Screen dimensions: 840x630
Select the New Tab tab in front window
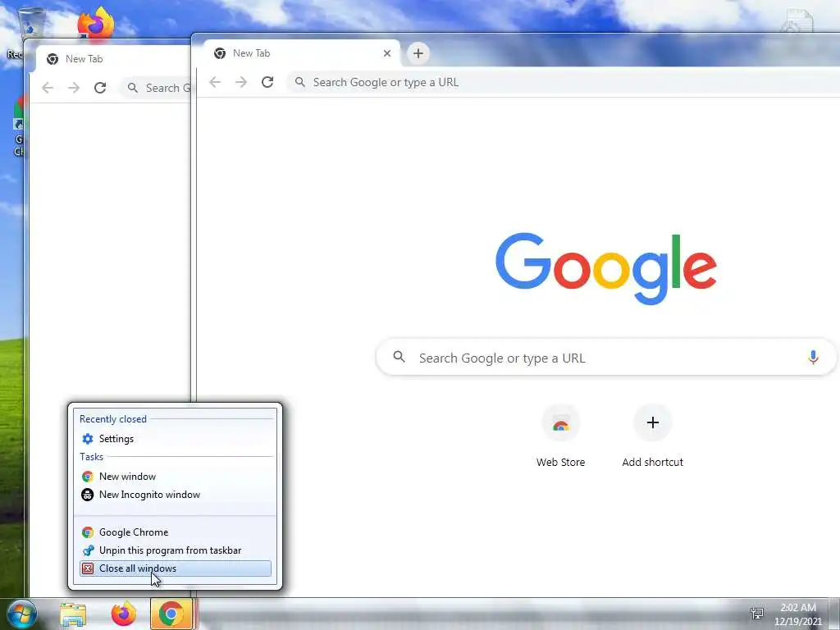click(302, 53)
